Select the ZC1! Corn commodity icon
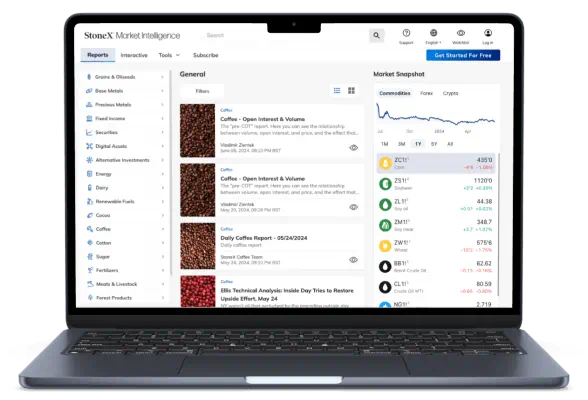 pyautogui.click(x=385, y=163)
